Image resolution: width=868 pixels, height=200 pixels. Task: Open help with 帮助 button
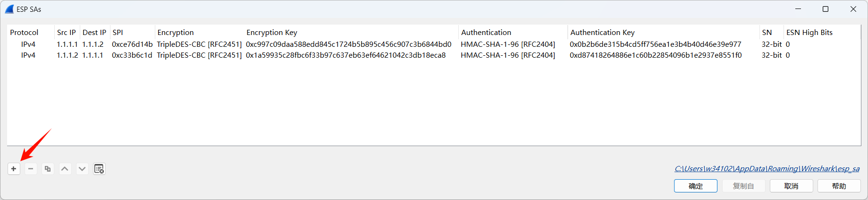coord(839,186)
